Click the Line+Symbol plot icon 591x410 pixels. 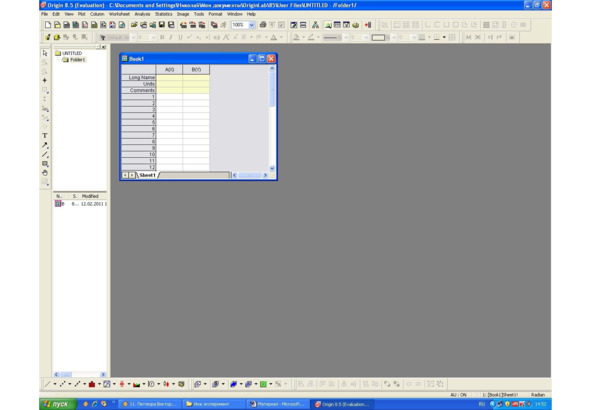click(77, 384)
